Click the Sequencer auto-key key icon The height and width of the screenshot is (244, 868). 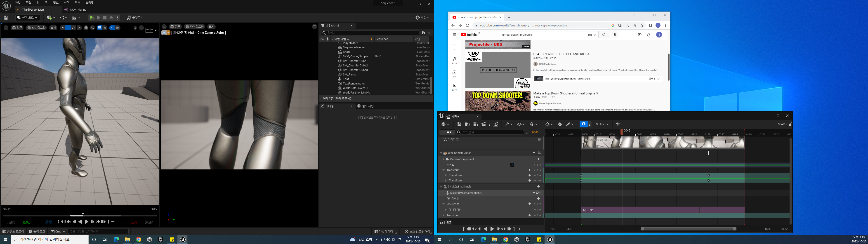pos(560,124)
